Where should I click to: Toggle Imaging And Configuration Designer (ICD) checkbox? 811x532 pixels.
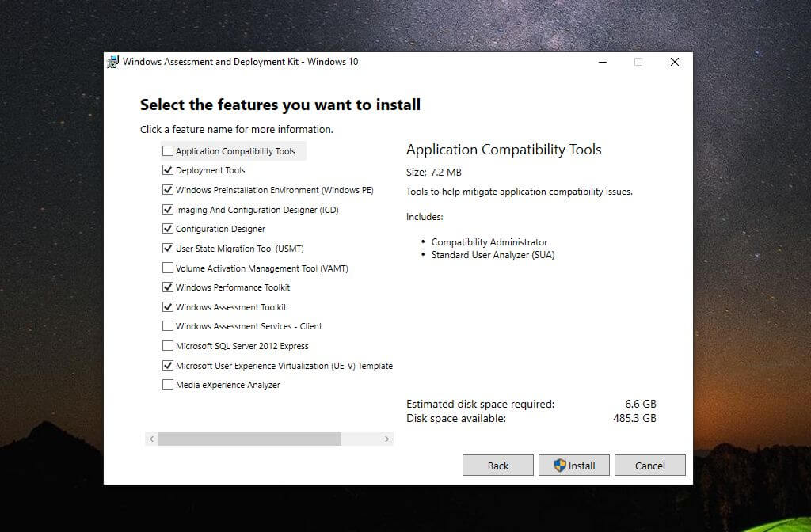click(x=168, y=209)
